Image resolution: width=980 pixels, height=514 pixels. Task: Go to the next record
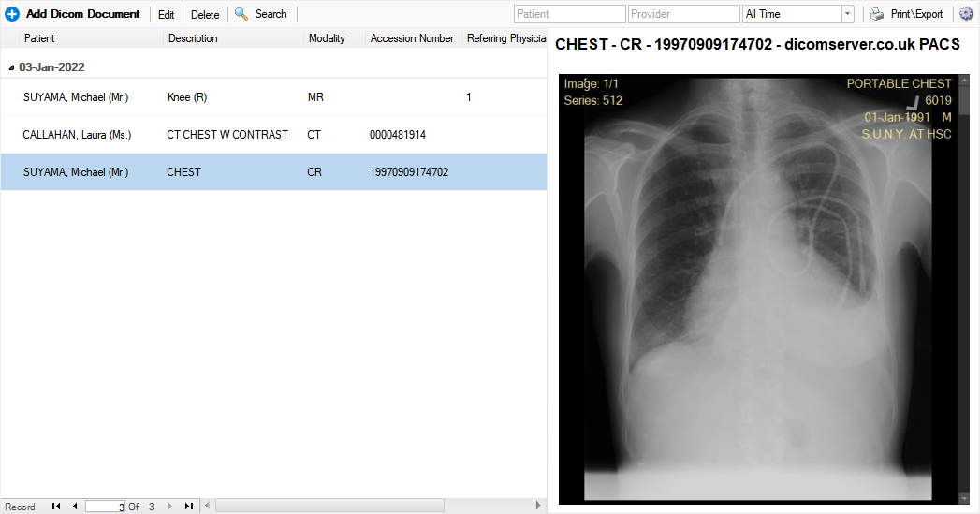pos(170,507)
